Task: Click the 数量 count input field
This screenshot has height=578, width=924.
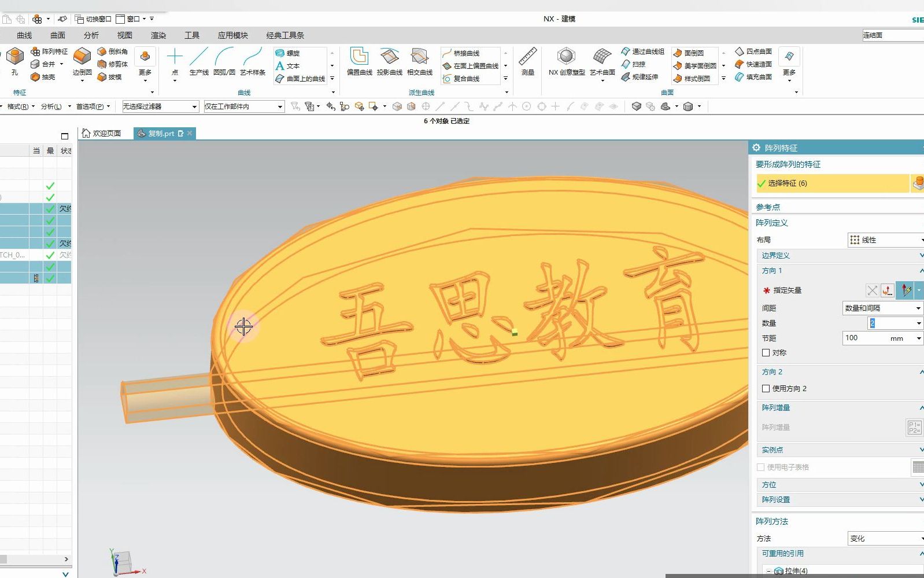Action: tap(891, 323)
